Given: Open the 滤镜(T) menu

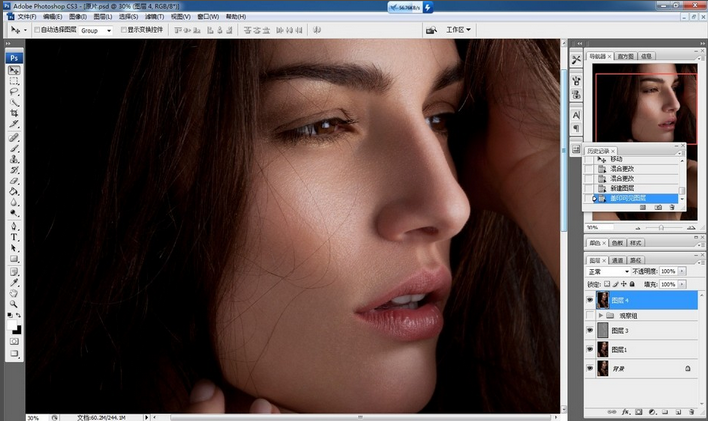Looking at the screenshot, I should coord(154,17).
